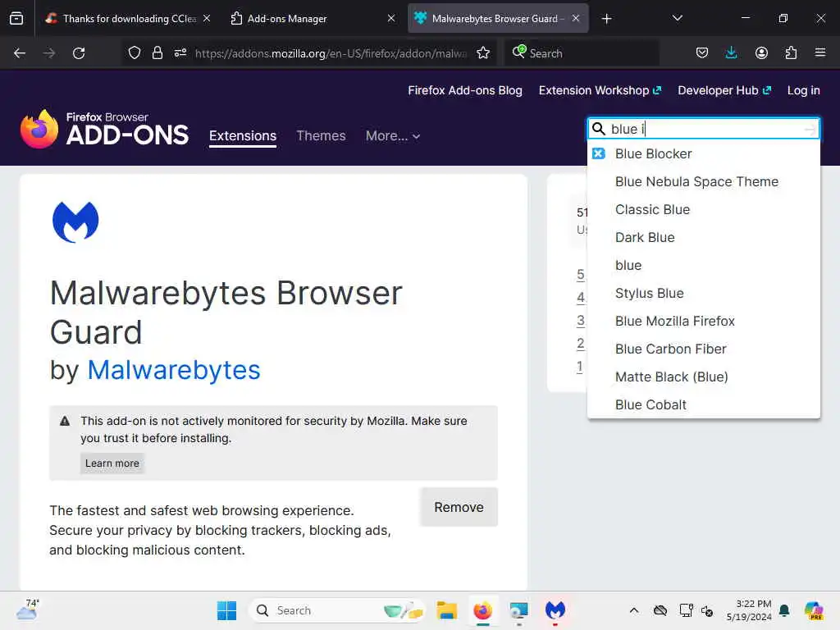Open the notifications bell in tray
Screen dimensions: 840x630
click(784, 610)
